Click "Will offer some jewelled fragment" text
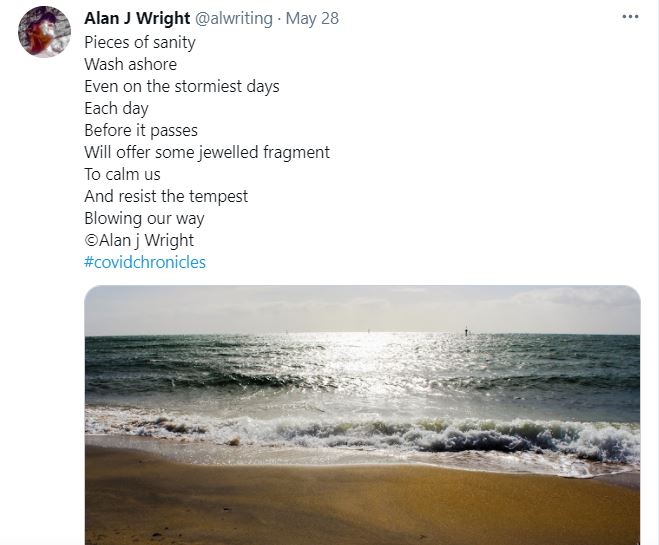The width and height of the screenshot is (659, 545). pos(207,152)
